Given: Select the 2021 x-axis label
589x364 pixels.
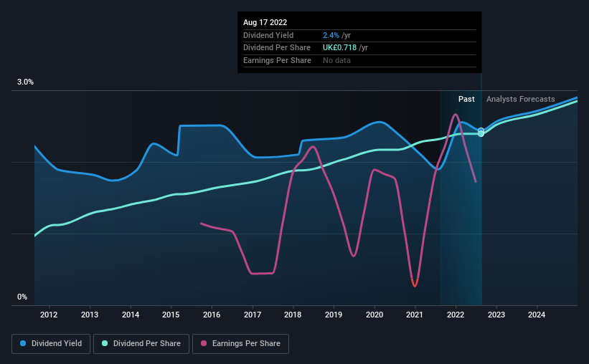Looking at the screenshot, I should coord(415,315).
